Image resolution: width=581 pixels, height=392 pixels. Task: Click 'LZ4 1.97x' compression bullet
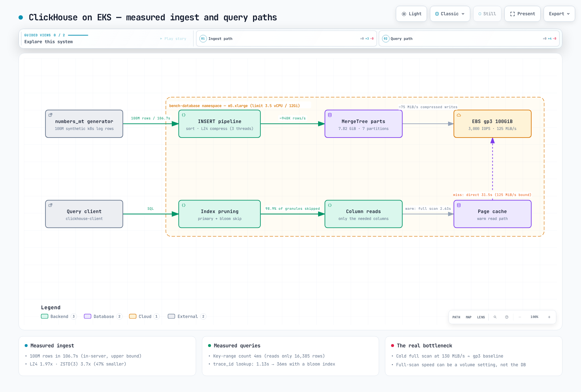78,364
